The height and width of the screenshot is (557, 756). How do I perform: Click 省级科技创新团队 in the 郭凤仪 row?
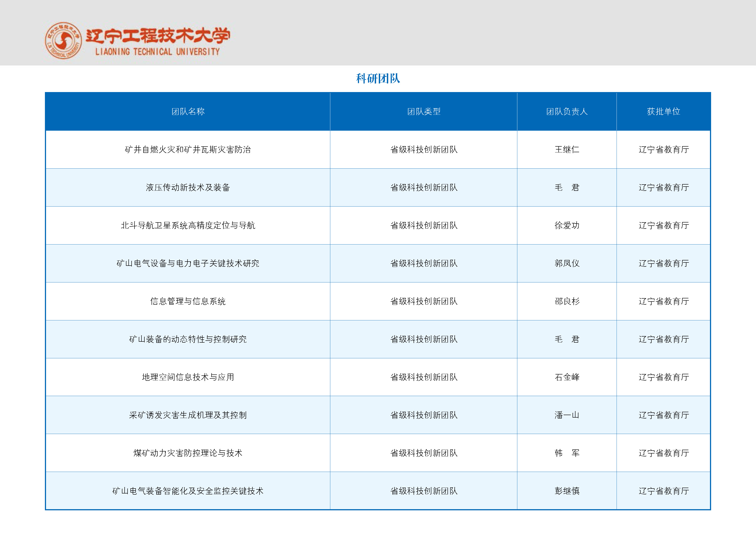point(424,263)
